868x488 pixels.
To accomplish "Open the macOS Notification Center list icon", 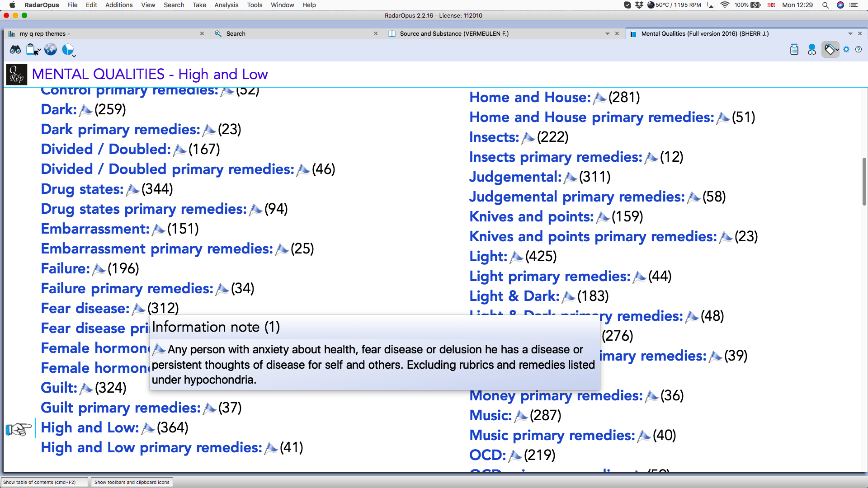I will tap(854, 5).
